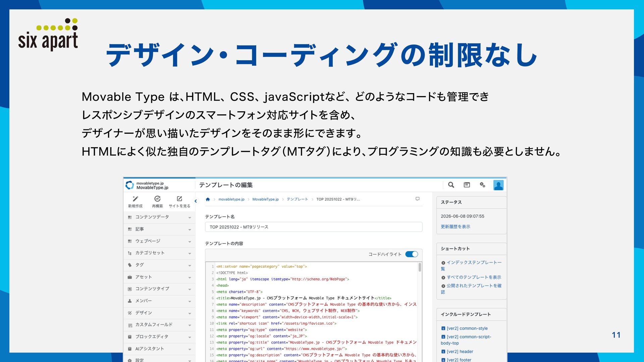Click the コンテンツタイプ menu icon
This screenshot has height=362, width=644.
pos(130,289)
